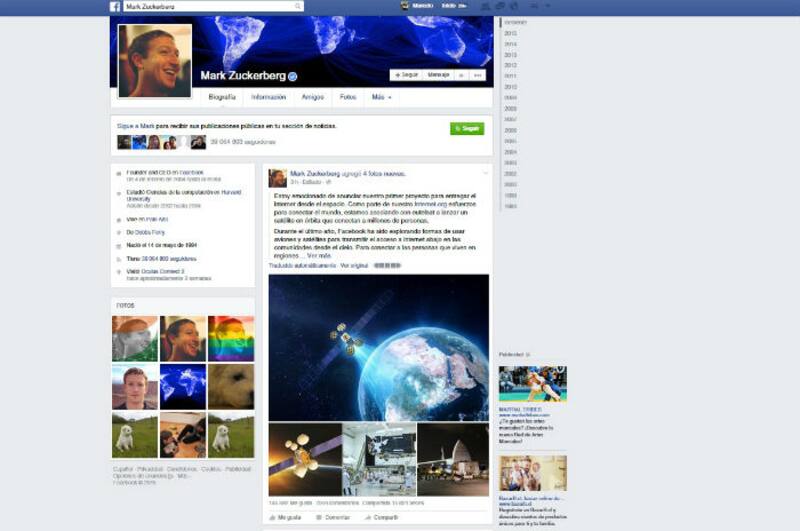This screenshot has height=531, width=800.
Task: Open the three-dots options on cover photo
Action: pos(478,75)
